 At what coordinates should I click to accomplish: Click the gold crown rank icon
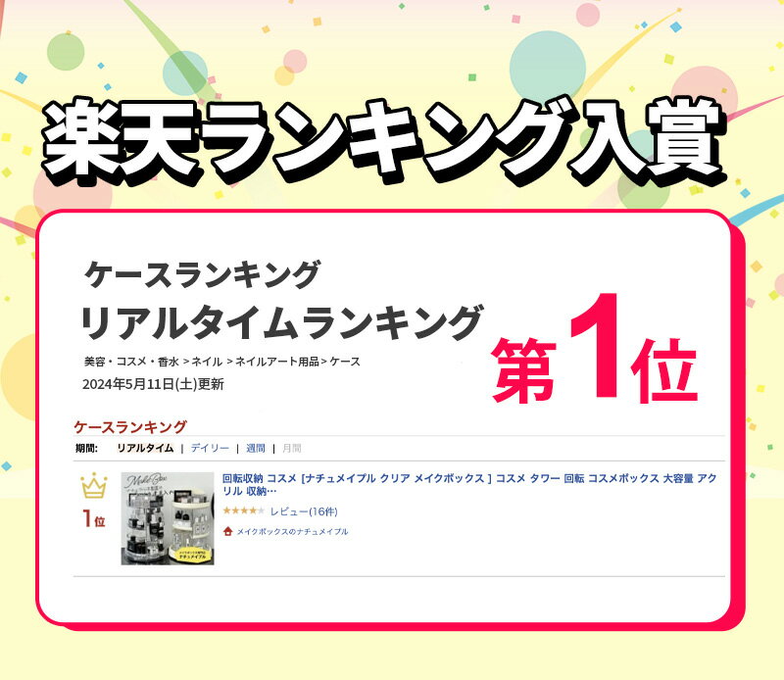94,487
